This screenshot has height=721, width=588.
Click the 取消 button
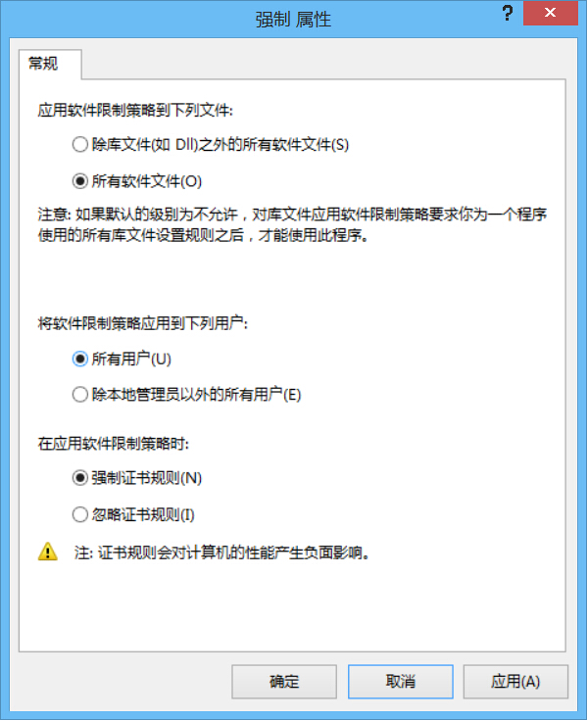(400, 682)
